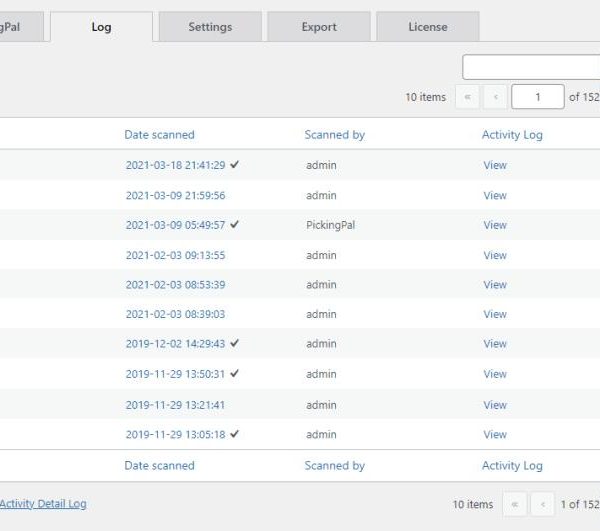Screen dimensions: 600x531
Task: Sort by Date scanned column header
Action: pos(159,134)
